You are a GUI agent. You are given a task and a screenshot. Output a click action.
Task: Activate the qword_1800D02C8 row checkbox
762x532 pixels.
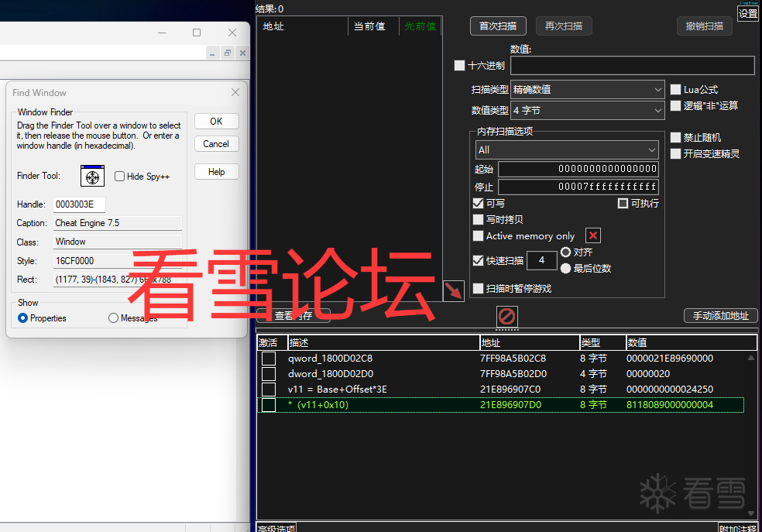[269, 359]
